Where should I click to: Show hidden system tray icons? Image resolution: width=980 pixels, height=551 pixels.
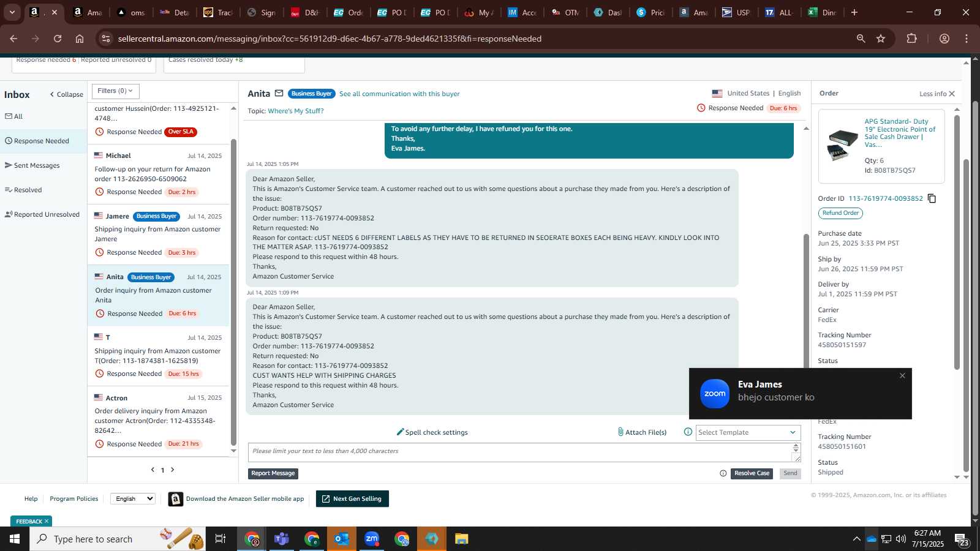[856, 539]
